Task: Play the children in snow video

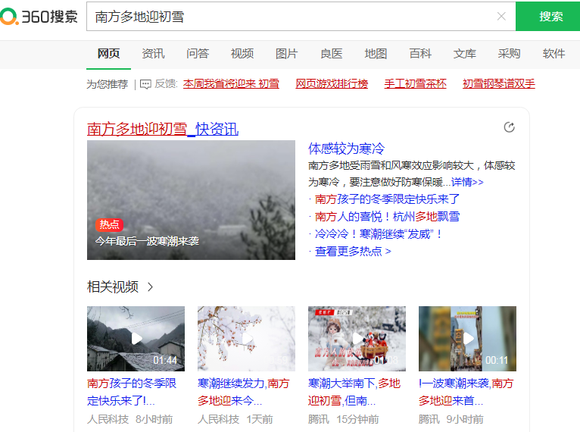Action: click(357, 338)
